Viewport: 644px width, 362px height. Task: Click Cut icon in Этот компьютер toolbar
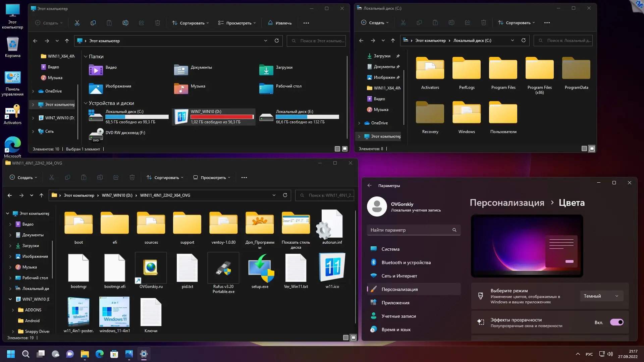(x=77, y=23)
